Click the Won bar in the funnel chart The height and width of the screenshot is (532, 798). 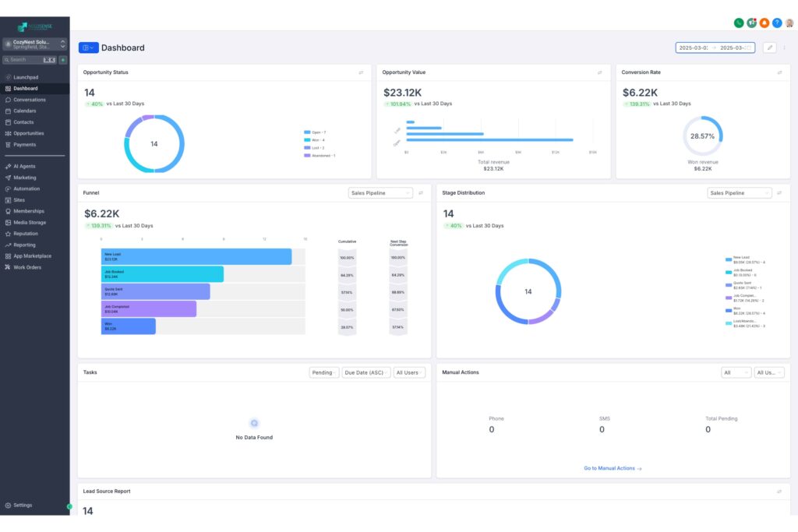(128, 326)
